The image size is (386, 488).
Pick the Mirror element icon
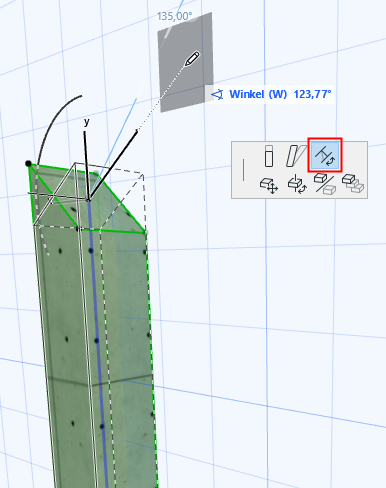tap(325, 184)
